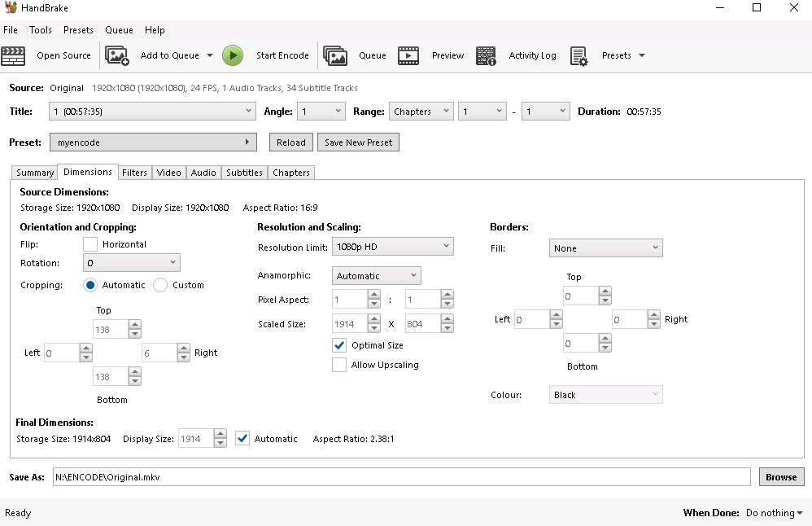Click the Browse button
This screenshot has height=526, width=812.
pos(781,477)
